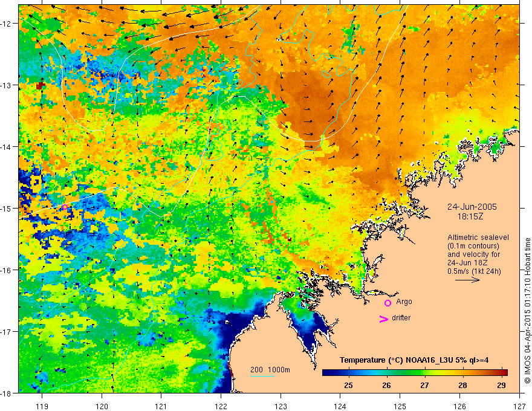Click latitude axis label '-14'

[x=7, y=147]
